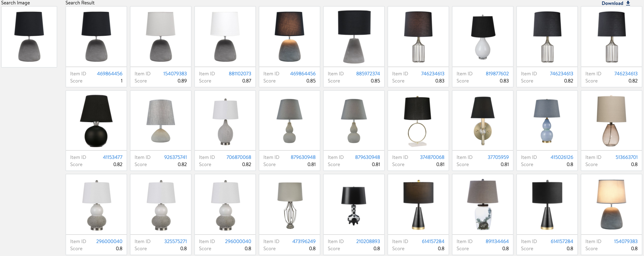Open item ID 513663701 link
The image size is (644, 256).
point(626,157)
